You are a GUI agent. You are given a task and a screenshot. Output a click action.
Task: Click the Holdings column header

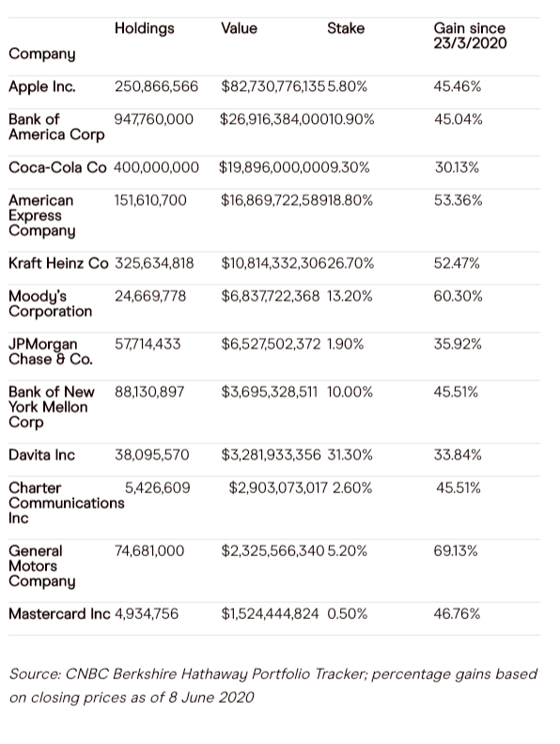pos(145,29)
